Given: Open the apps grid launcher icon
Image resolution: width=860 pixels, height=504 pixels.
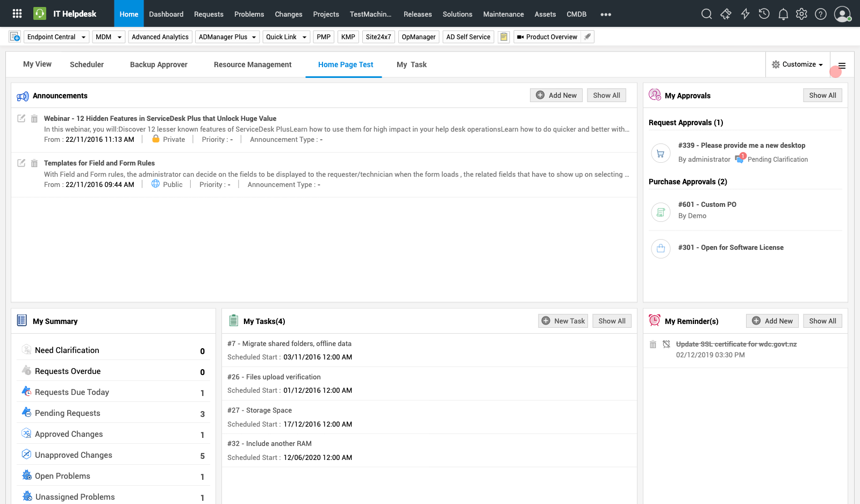Looking at the screenshot, I should (x=17, y=14).
